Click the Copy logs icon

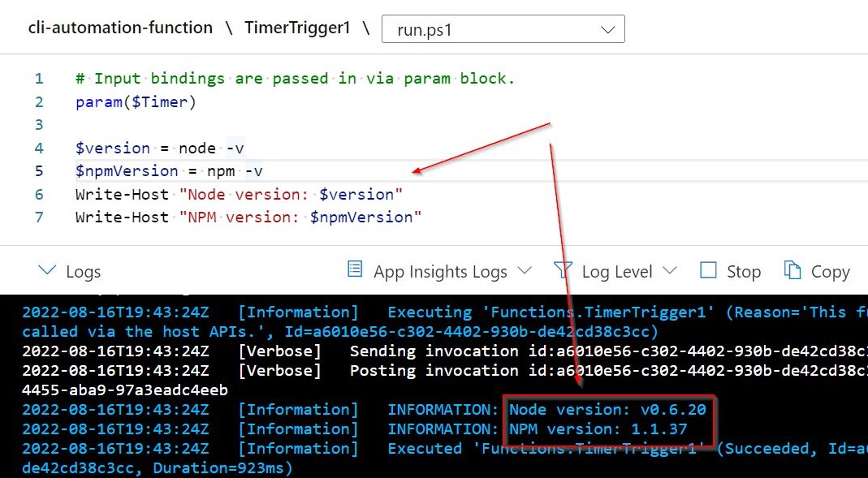click(792, 270)
